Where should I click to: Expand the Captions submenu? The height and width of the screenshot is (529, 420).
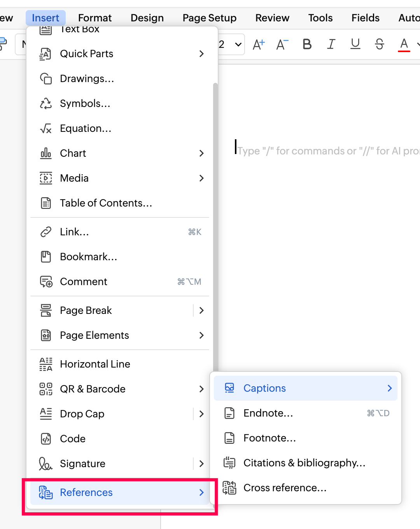[389, 388]
